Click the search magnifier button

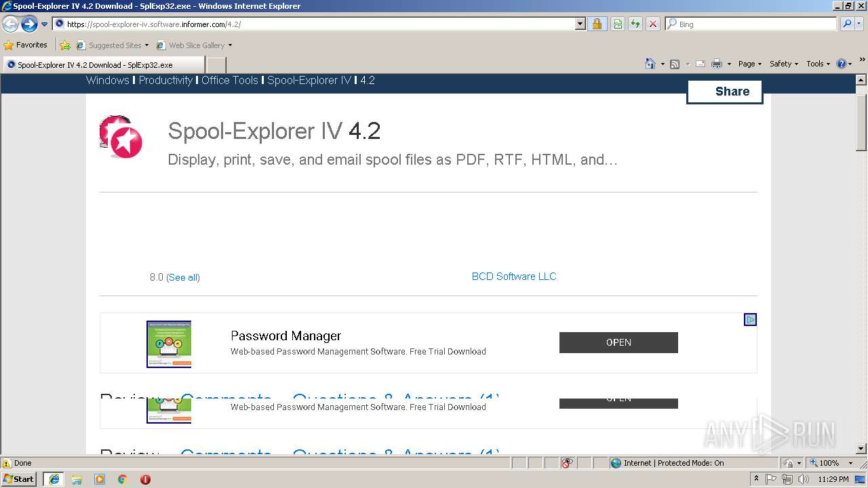coord(846,24)
